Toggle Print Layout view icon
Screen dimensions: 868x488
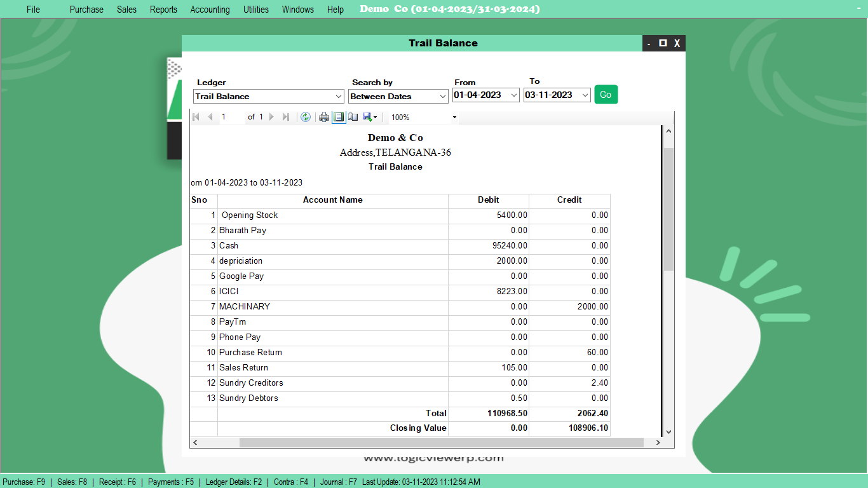339,117
